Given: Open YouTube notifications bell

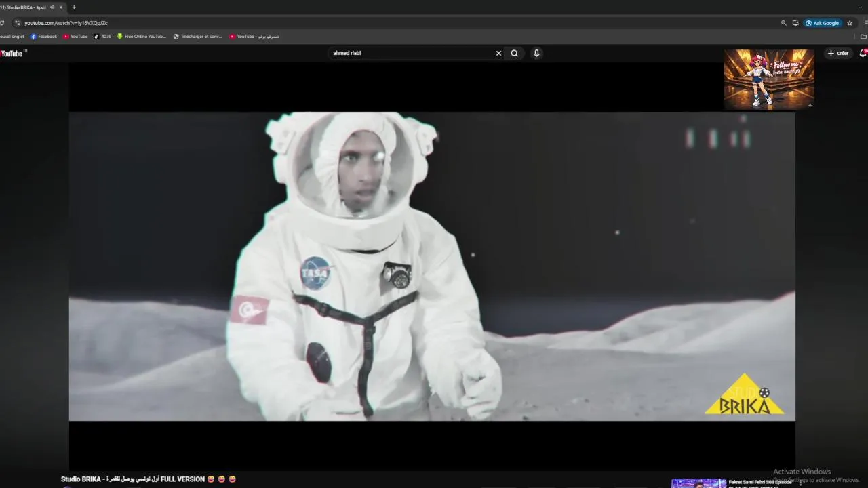Looking at the screenshot, I should click(863, 53).
